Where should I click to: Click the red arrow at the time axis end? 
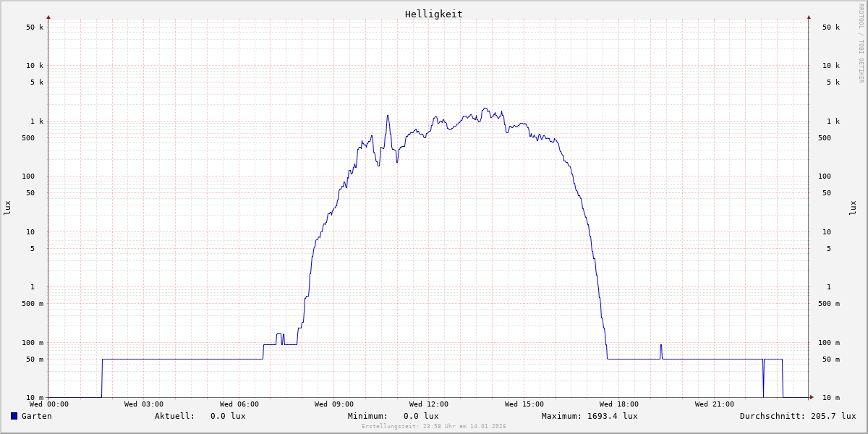(812, 397)
